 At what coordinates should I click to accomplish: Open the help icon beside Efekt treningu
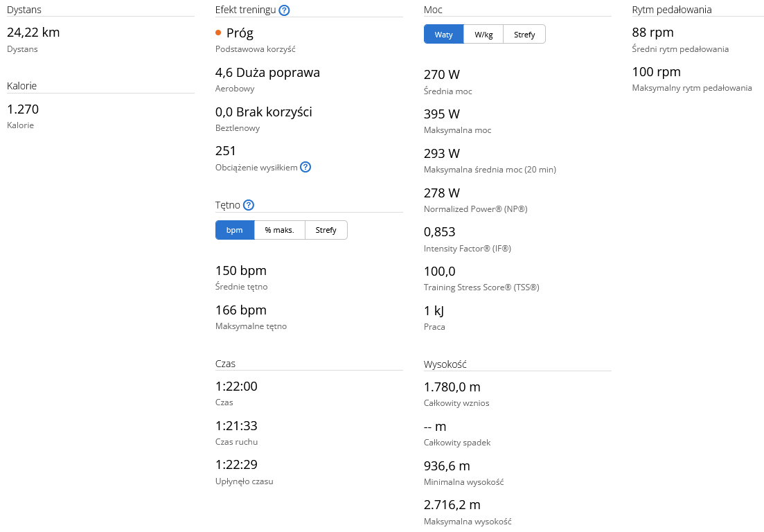[x=284, y=10]
